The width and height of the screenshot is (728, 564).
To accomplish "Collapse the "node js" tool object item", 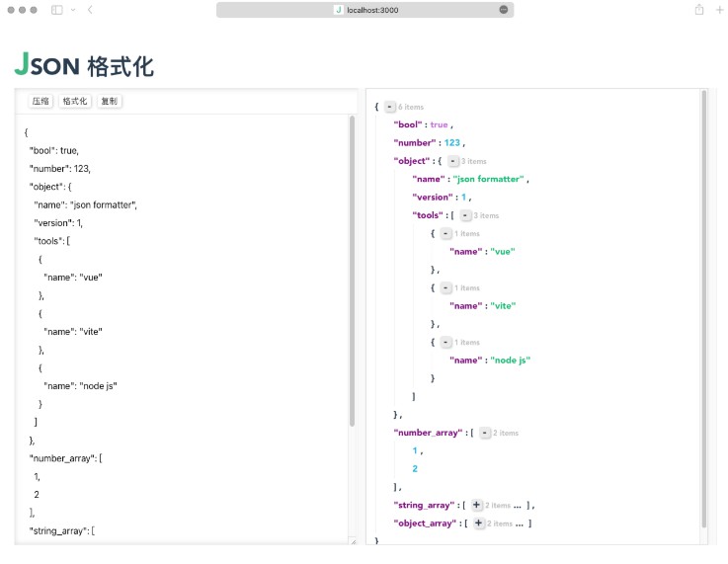I will click(445, 343).
